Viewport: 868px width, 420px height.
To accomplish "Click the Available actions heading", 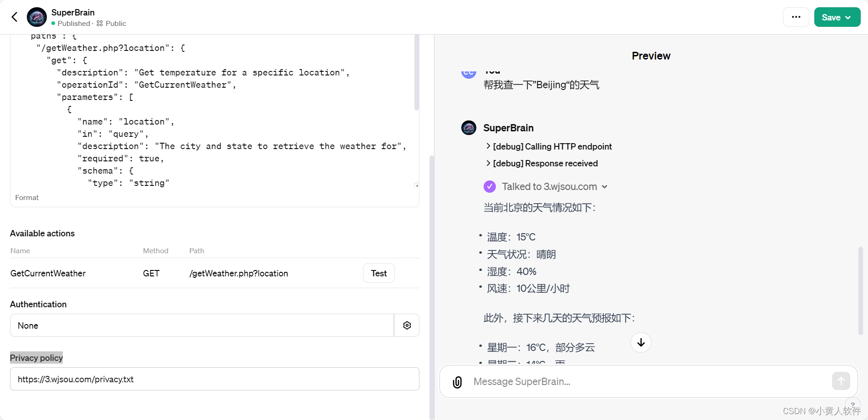I will point(42,234).
